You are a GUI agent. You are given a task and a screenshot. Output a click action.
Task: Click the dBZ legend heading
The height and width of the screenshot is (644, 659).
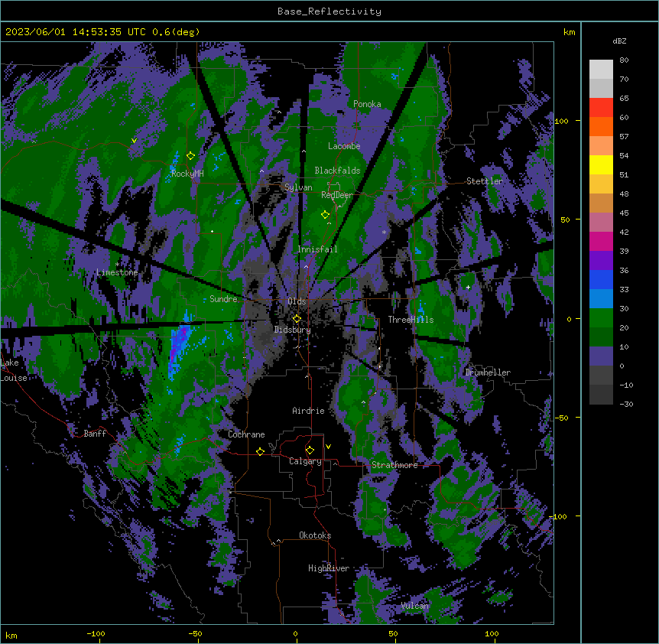pos(619,41)
